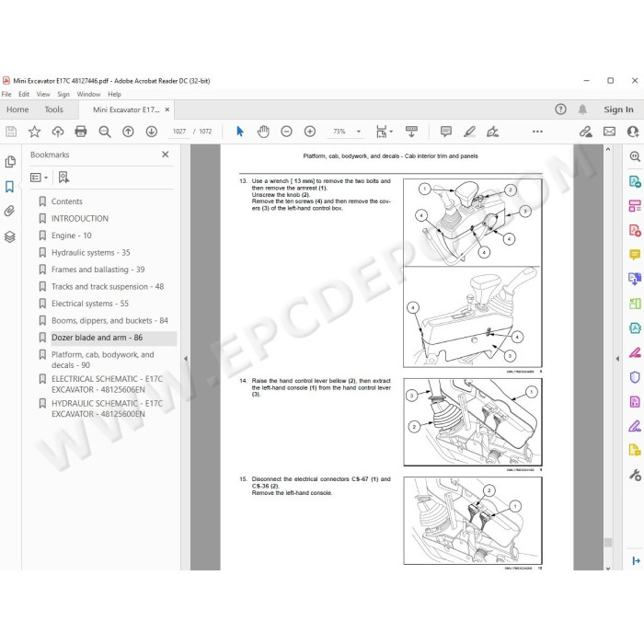The width and height of the screenshot is (644, 644).
Task: Open ELECTRICAL SCHEMATIC - E17C EXCAVATOR bookmark
Action: (107, 384)
